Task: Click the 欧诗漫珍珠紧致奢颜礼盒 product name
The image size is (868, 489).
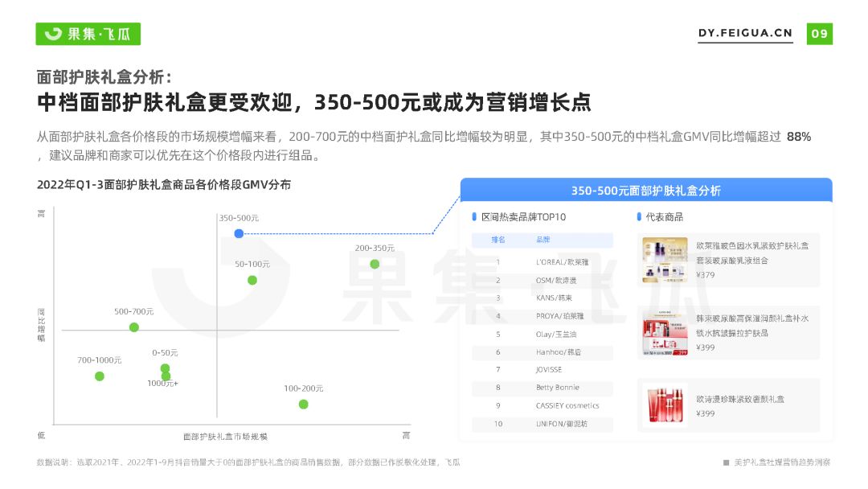Action: pos(740,399)
